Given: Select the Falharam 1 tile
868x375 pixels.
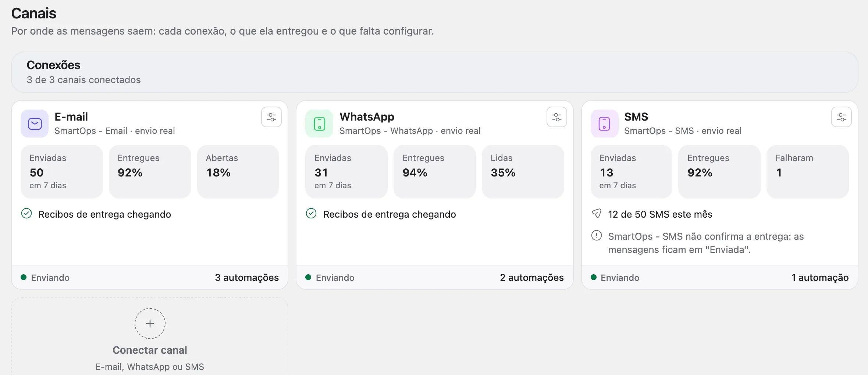Looking at the screenshot, I should coord(808,172).
